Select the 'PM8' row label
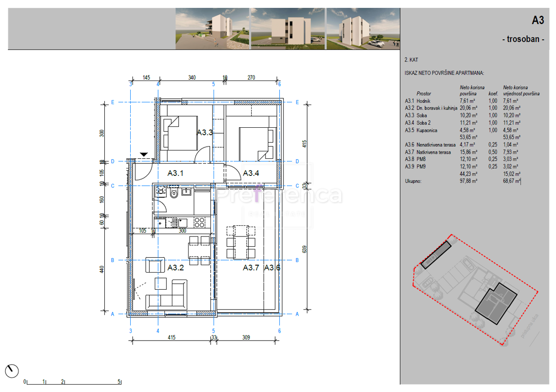 coord(421,160)
